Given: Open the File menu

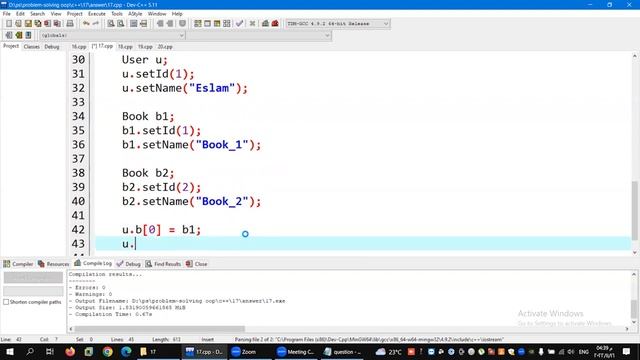Looking at the screenshot, I should 7,14.
